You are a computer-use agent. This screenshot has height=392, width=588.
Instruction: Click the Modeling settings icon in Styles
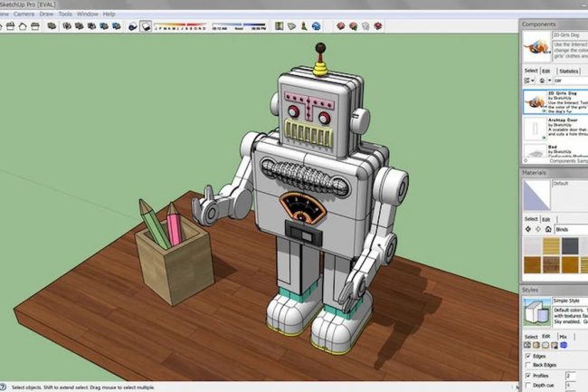point(565,345)
